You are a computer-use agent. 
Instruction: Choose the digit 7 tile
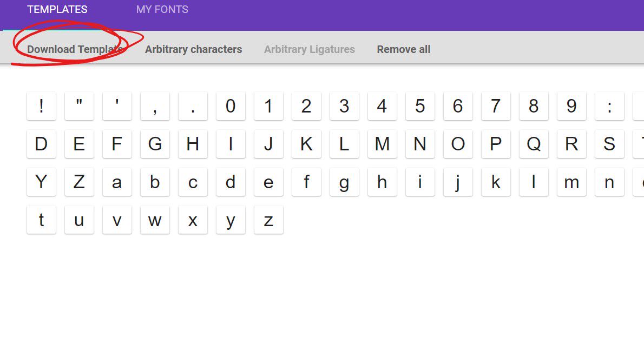496,106
